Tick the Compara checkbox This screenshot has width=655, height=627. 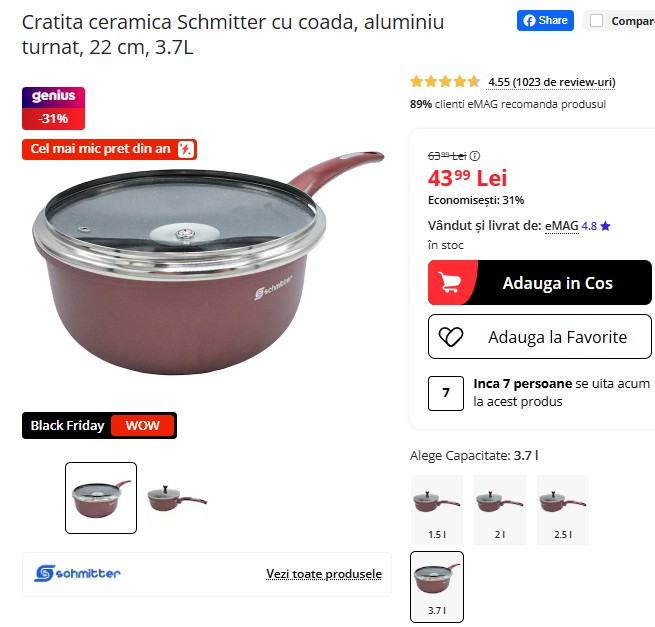[596, 20]
